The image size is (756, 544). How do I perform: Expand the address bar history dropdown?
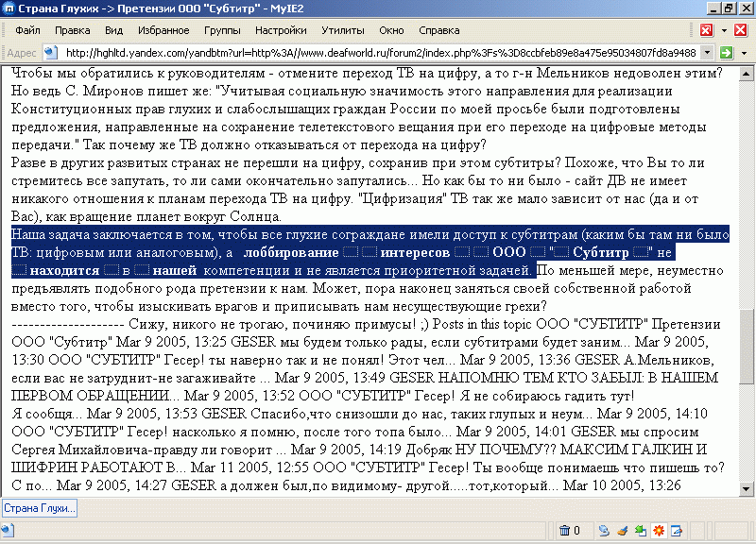(707, 52)
